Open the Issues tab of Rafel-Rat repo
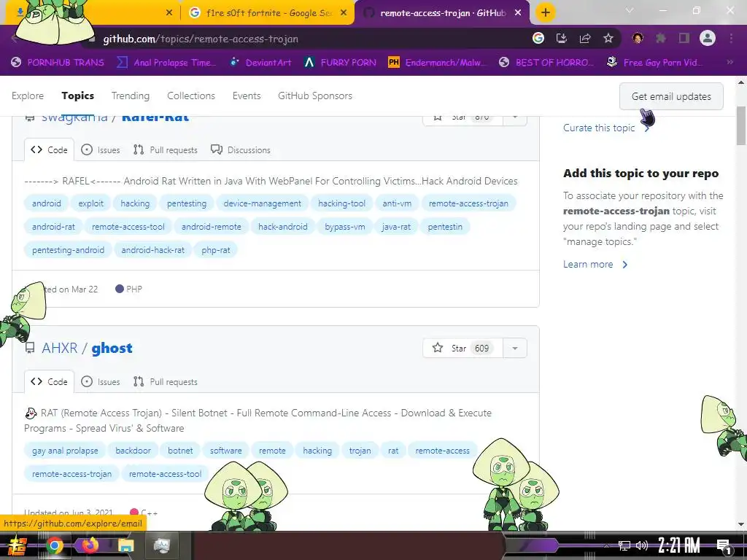Screen dimensions: 747x560 (x=101, y=150)
